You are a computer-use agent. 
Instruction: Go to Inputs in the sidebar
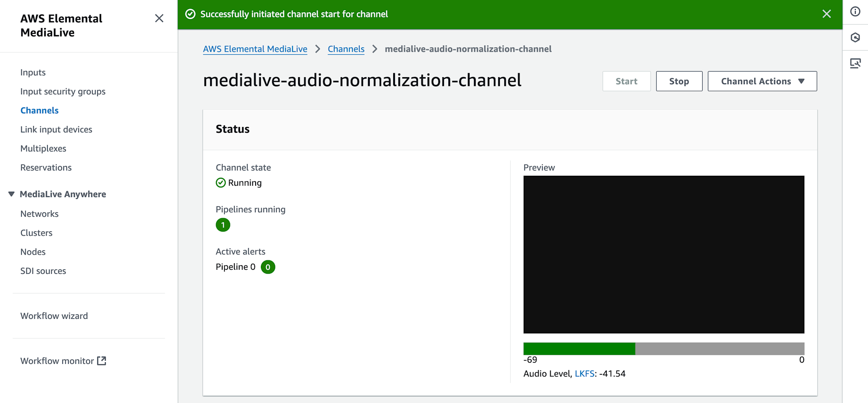[33, 72]
